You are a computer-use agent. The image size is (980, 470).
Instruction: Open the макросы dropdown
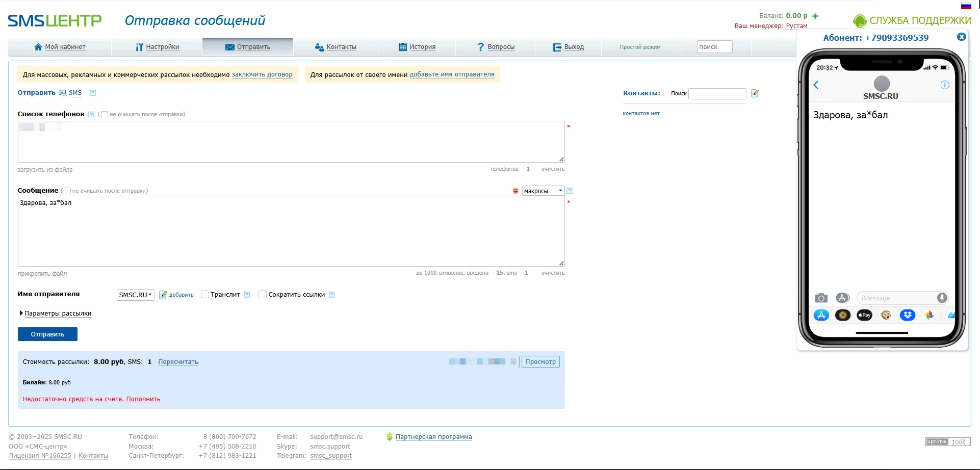[x=543, y=191]
